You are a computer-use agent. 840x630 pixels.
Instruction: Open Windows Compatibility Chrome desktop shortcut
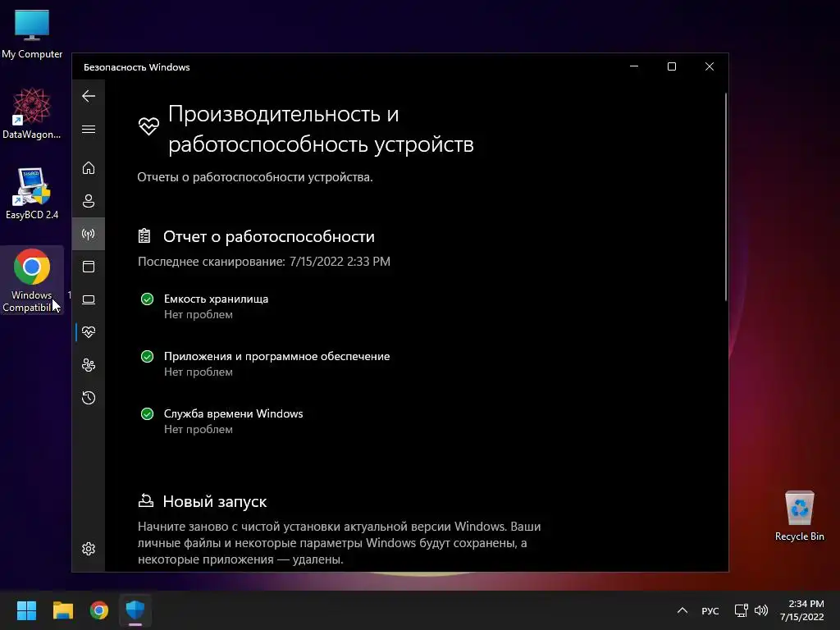click(x=32, y=281)
